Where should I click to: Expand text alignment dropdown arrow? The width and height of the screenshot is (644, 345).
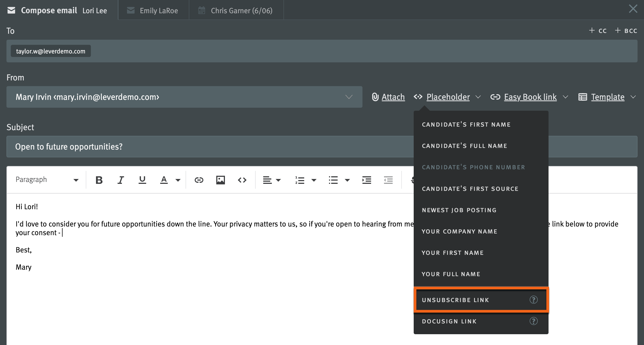click(x=279, y=180)
